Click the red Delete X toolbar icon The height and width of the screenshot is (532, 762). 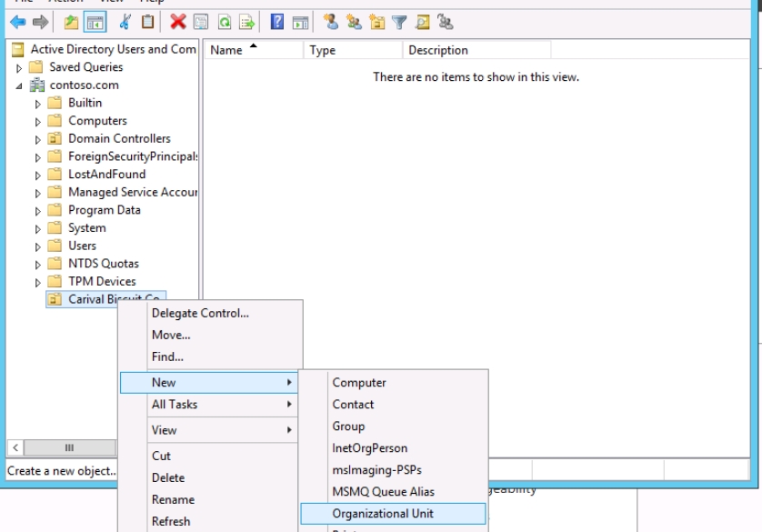(x=177, y=22)
